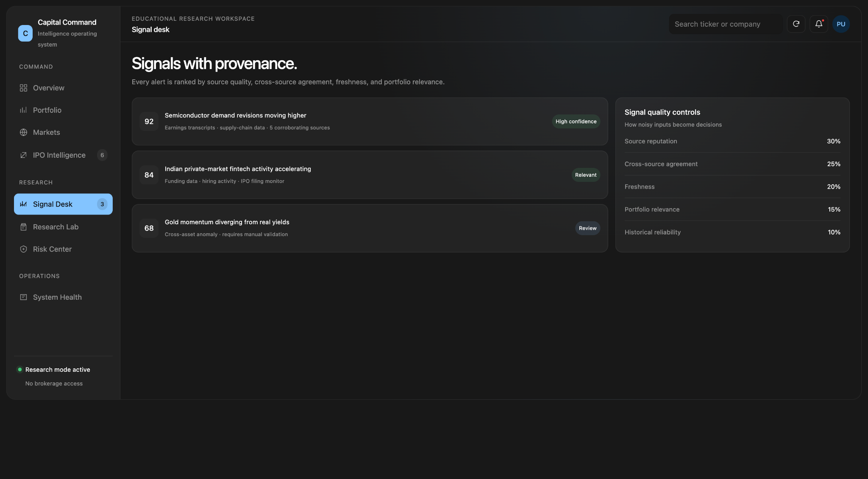Click the Portfolio bar chart icon
The height and width of the screenshot is (479, 868).
(x=23, y=110)
